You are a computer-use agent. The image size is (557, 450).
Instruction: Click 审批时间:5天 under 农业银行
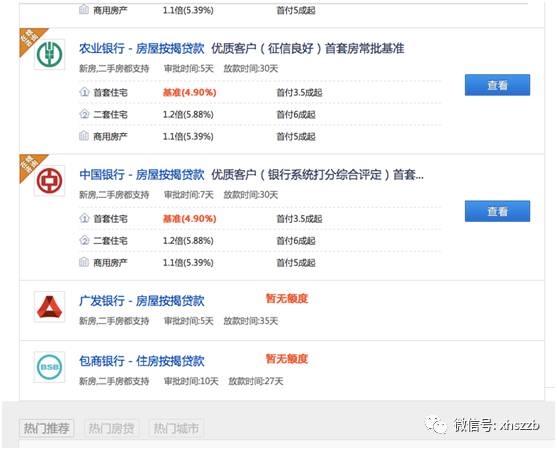tap(189, 69)
